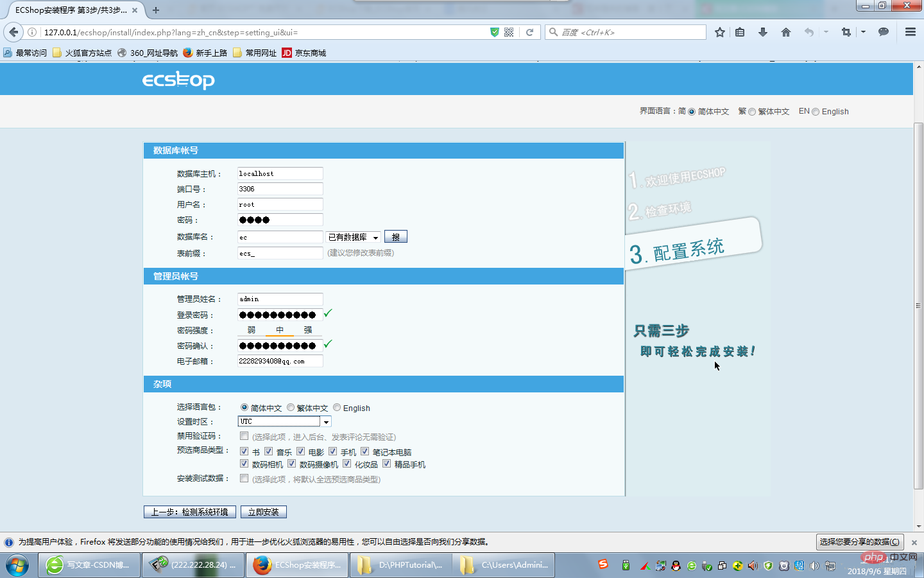The width and height of the screenshot is (924, 578).
Task: Click the page vertical scrollbar
Action: coord(918,306)
